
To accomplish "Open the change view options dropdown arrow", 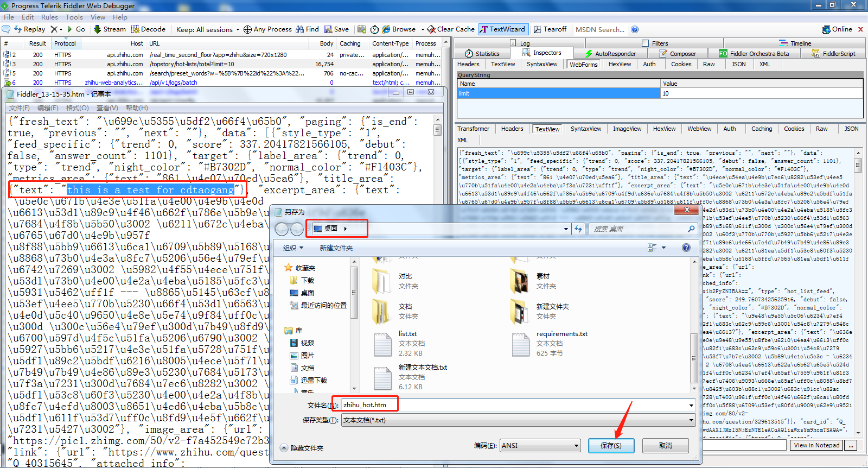I will point(664,248).
